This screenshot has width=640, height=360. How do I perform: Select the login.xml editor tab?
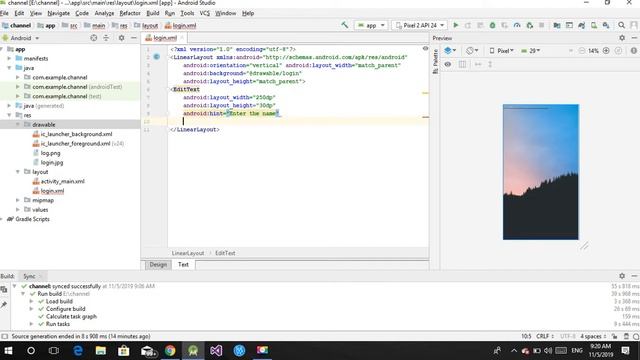pyautogui.click(x=165, y=38)
